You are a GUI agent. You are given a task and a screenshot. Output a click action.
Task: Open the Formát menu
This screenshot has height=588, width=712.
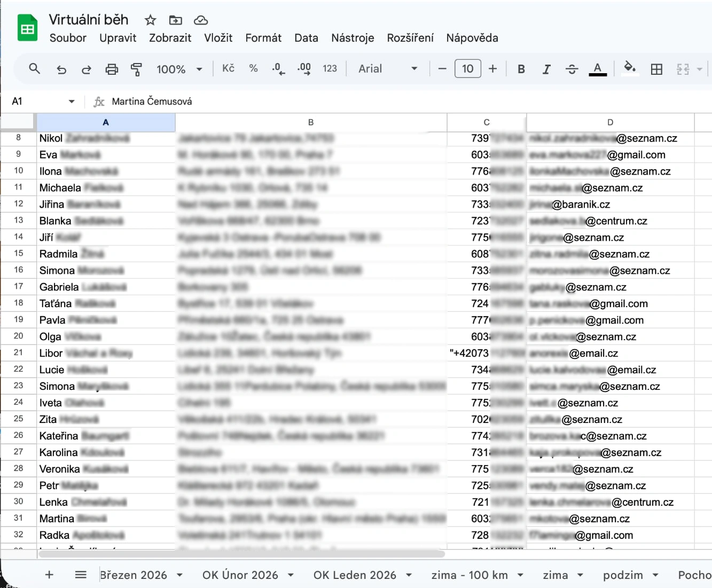(263, 38)
